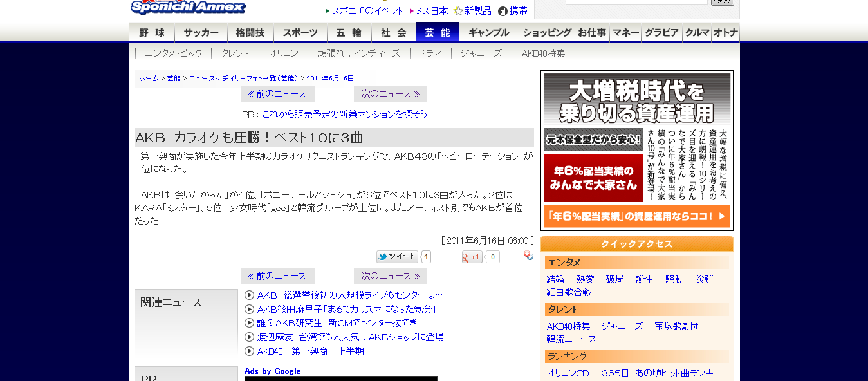The height and width of the screenshot is (381, 868).
Task: Click 365日 ranking link
Action: click(615, 373)
